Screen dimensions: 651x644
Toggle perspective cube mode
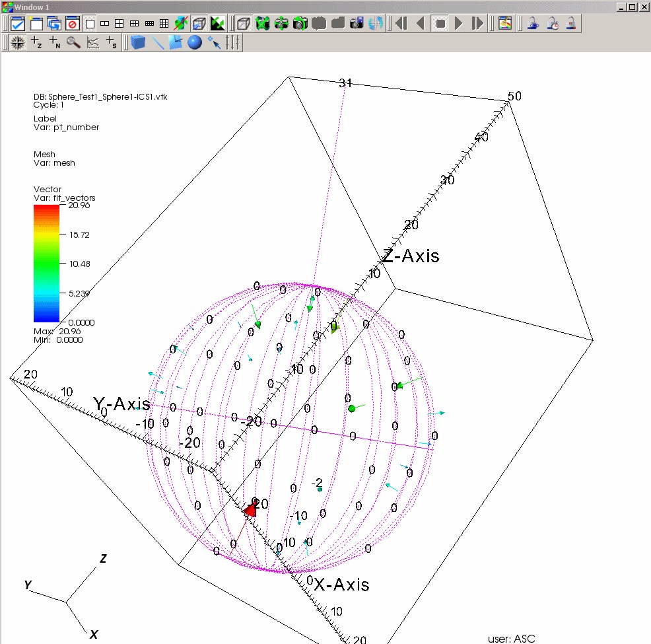(x=243, y=24)
